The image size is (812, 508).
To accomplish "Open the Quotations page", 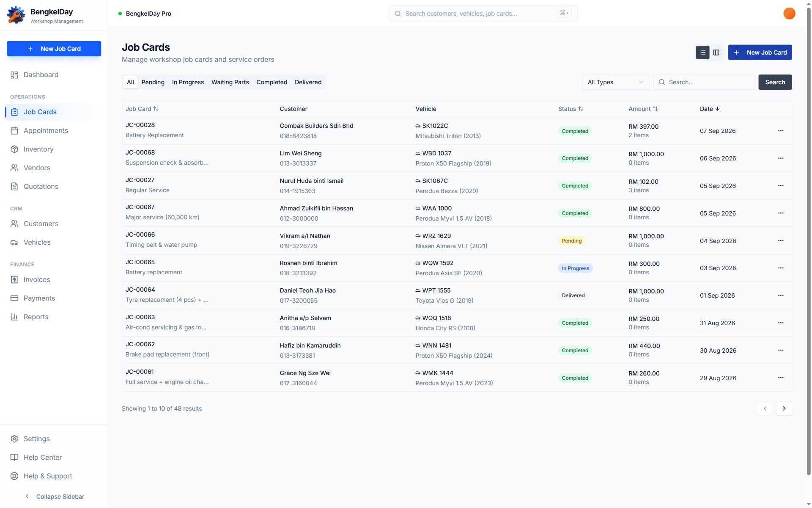I will coord(54,187).
